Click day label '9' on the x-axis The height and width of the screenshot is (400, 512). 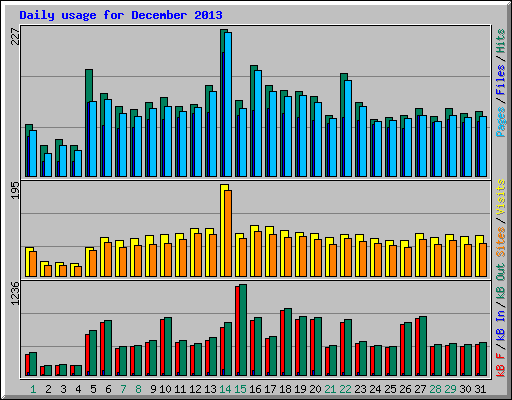[153, 389]
